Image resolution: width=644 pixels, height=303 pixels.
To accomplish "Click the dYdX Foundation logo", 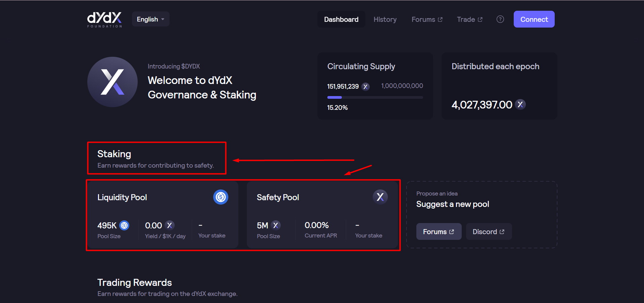I will pos(104,19).
